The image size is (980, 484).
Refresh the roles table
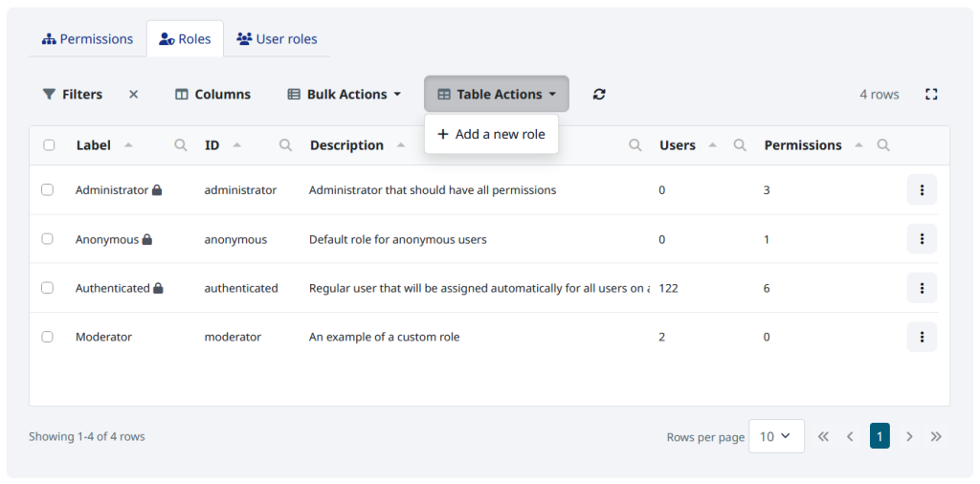click(x=599, y=95)
